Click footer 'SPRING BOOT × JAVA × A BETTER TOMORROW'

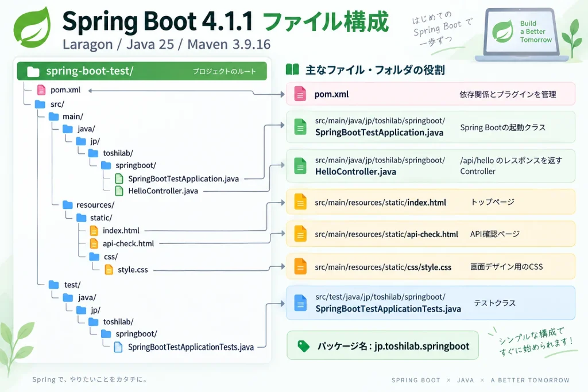[481, 380]
